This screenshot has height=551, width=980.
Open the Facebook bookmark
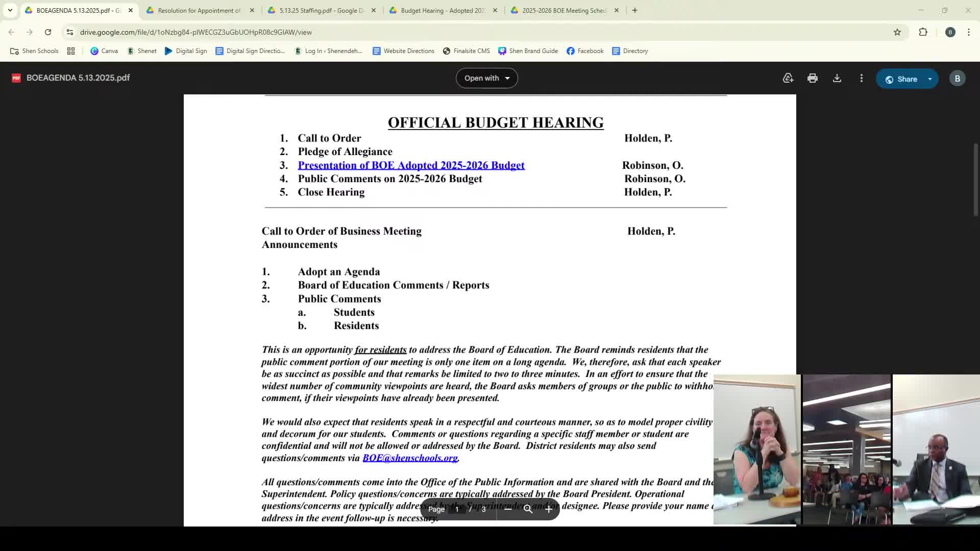tap(585, 51)
